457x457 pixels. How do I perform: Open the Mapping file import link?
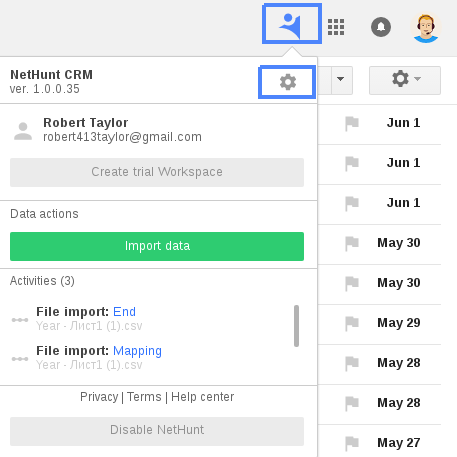click(x=137, y=351)
